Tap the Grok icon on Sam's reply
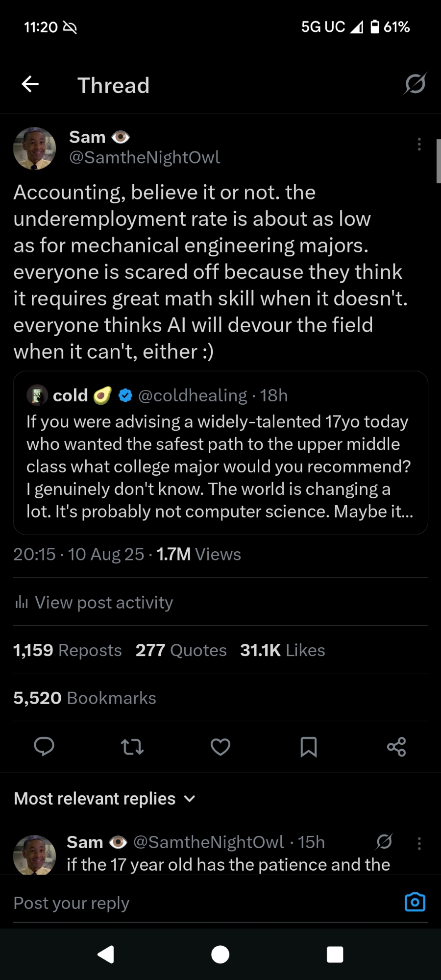 point(384,842)
